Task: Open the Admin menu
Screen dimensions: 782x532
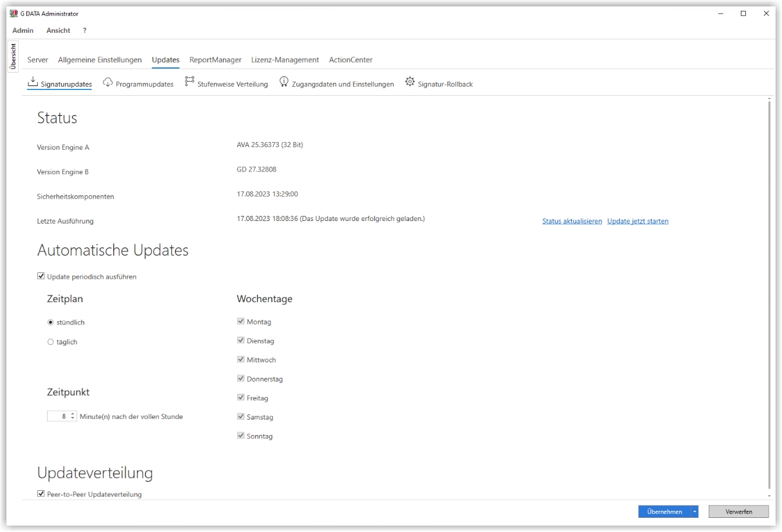Action: pos(23,30)
